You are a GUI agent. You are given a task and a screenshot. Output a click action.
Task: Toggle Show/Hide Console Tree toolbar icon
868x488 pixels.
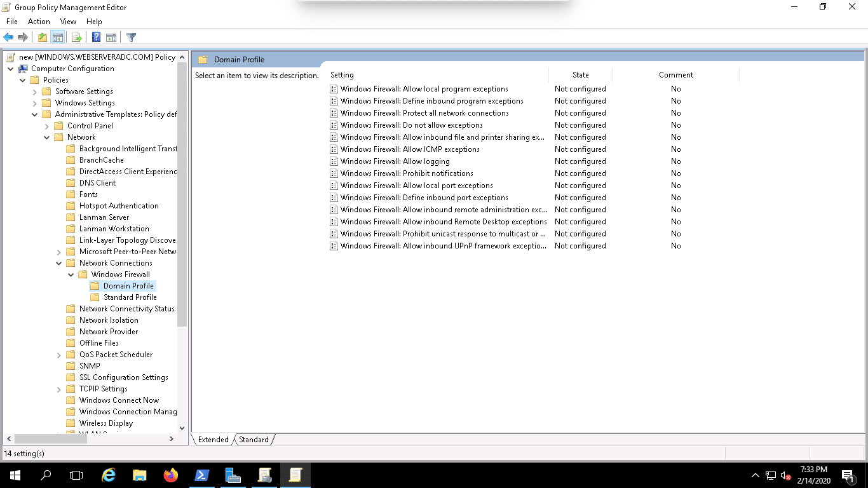[x=57, y=37]
